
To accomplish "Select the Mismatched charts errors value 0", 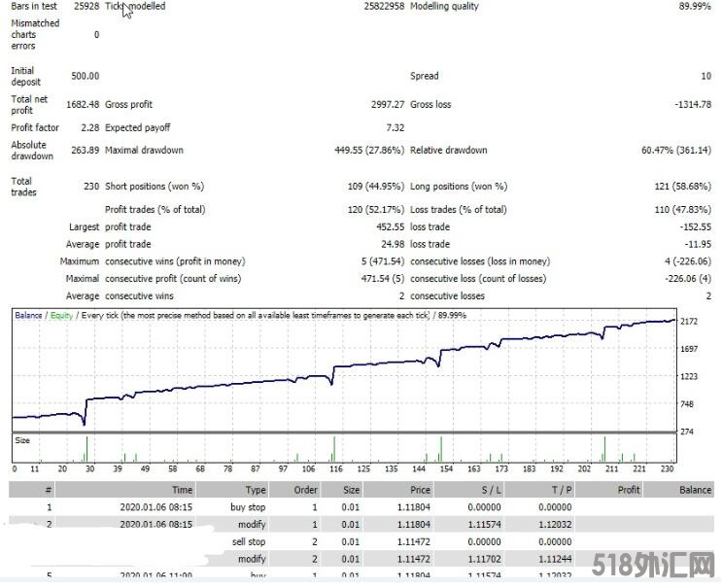I will point(97,35).
